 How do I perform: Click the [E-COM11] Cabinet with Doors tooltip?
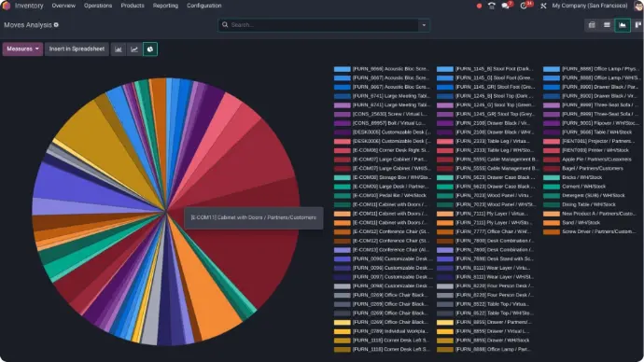point(254,217)
